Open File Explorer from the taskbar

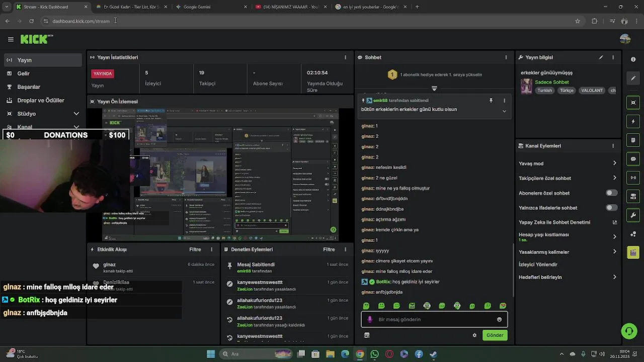(x=330, y=354)
